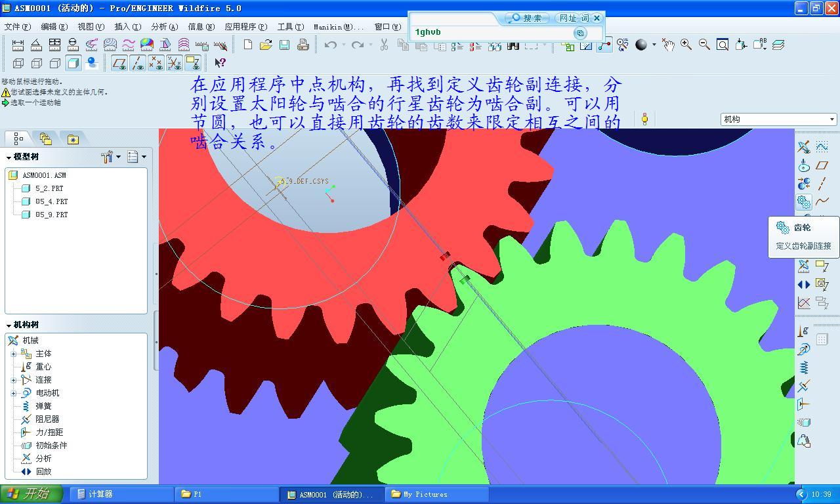Click the What's This help pointer icon

click(220, 63)
